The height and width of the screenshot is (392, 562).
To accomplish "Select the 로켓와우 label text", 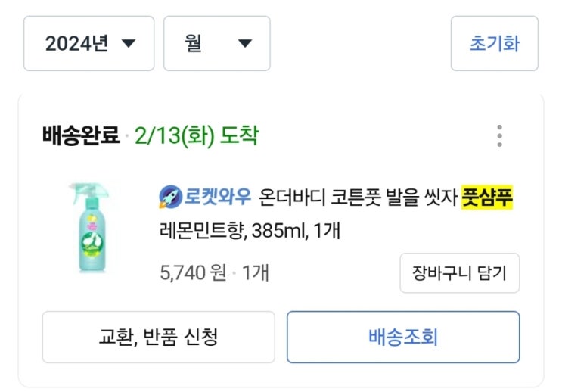I will coord(216,198).
